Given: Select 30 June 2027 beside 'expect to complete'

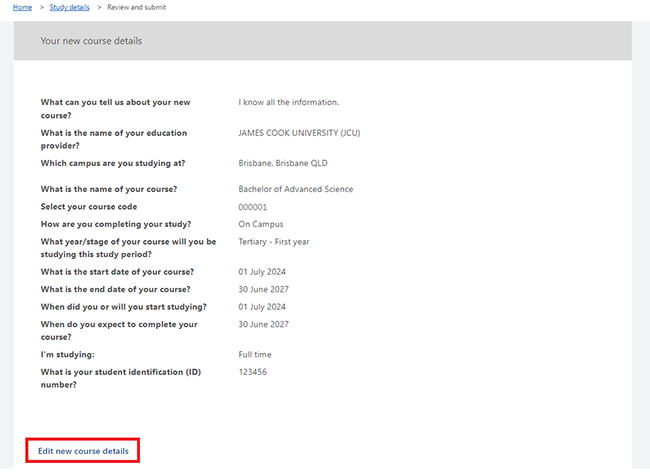Looking at the screenshot, I should coord(264,324).
